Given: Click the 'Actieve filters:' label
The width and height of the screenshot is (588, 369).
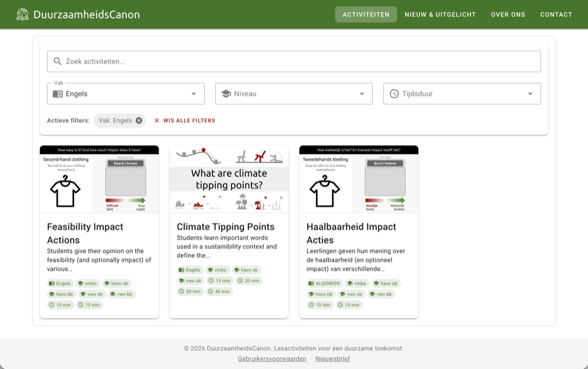Looking at the screenshot, I should click(68, 120).
